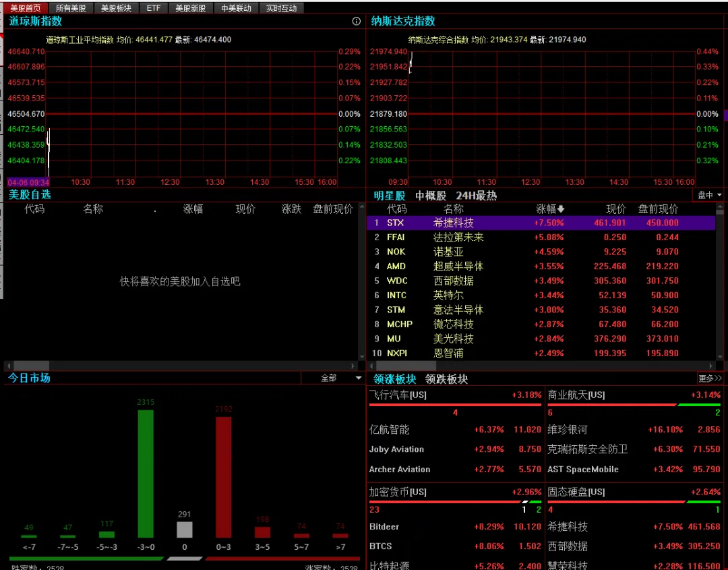The width and height of the screenshot is (728, 570).
Task: Switch to 美股首页 tab
Action: [x=26, y=8]
